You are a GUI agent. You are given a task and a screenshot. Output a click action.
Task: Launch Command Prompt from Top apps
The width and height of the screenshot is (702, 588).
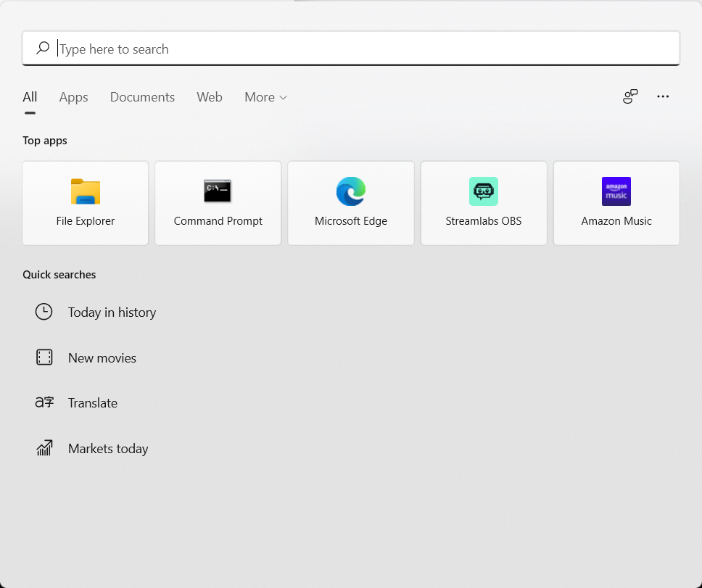click(x=218, y=203)
